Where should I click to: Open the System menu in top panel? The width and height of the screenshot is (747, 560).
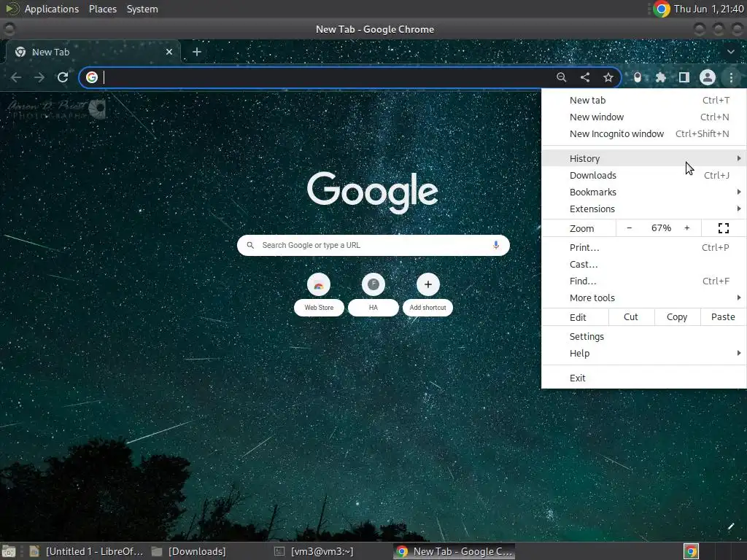pos(142,9)
